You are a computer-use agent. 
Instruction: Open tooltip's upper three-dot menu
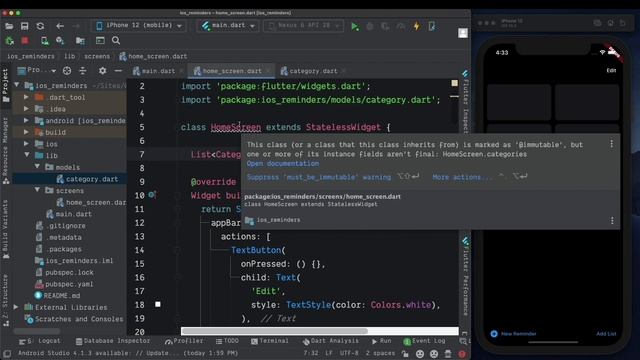point(611,144)
